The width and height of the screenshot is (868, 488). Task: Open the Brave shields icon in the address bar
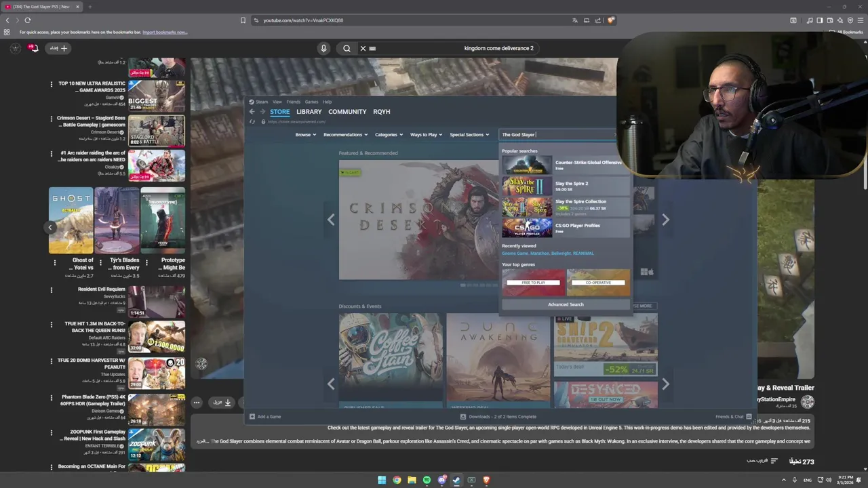tap(611, 20)
